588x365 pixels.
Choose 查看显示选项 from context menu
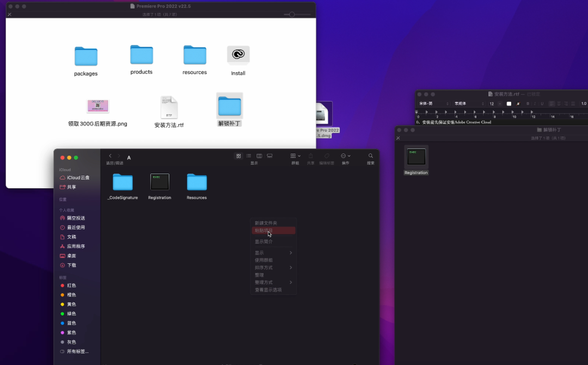coord(273,290)
